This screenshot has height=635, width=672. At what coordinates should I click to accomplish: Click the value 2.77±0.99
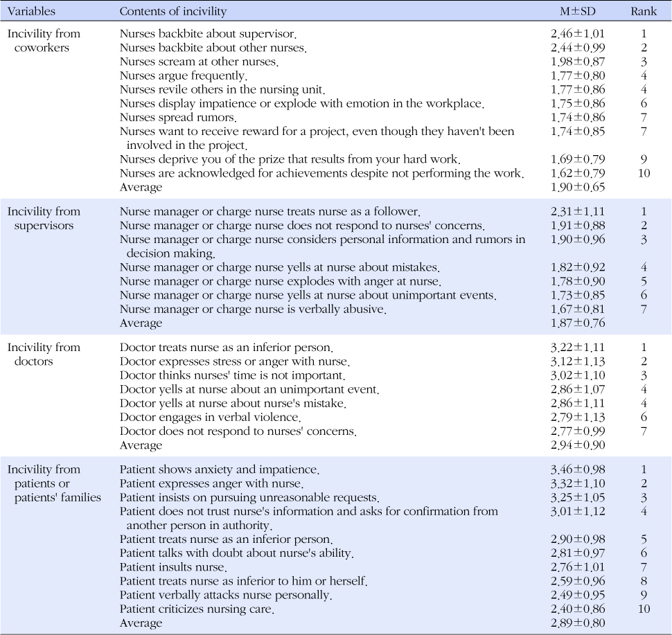pyautogui.click(x=578, y=431)
